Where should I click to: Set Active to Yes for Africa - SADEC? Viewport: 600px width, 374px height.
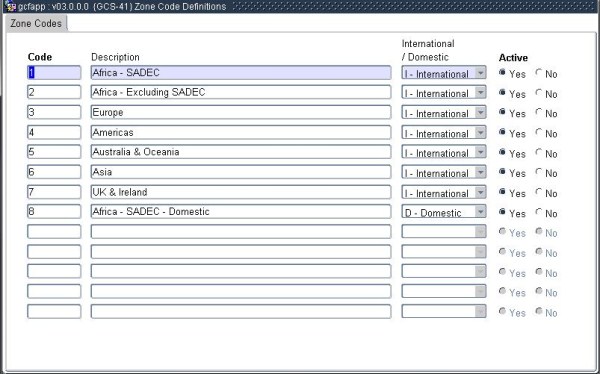click(502, 72)
